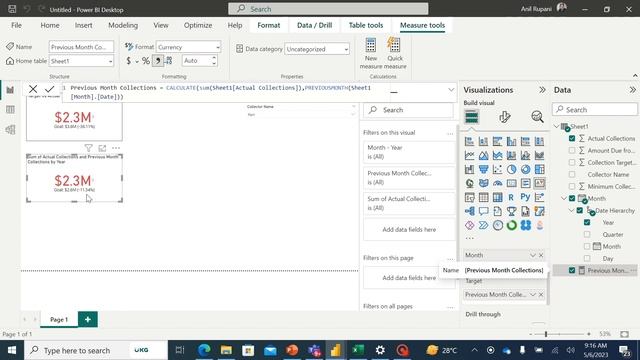Check the Collection Target field
The image size is (640, 360).
[572, 162]
